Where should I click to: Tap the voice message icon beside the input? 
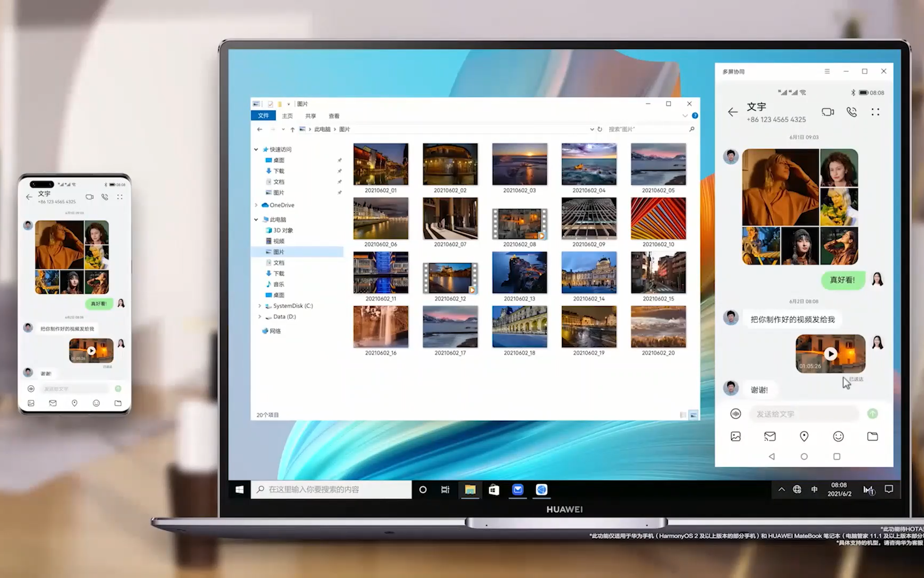pyautogui.click(x=736, y=414)
